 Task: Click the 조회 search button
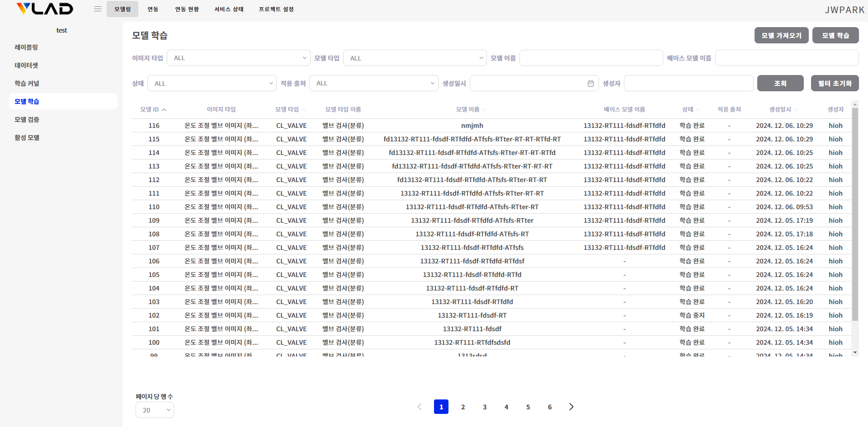[780, 83]
